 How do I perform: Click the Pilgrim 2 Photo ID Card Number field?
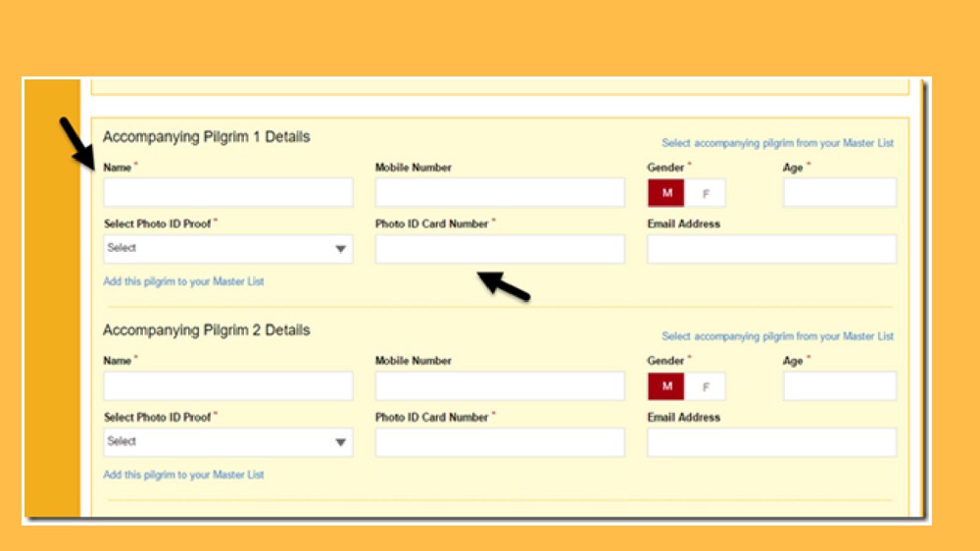(500, 442)
